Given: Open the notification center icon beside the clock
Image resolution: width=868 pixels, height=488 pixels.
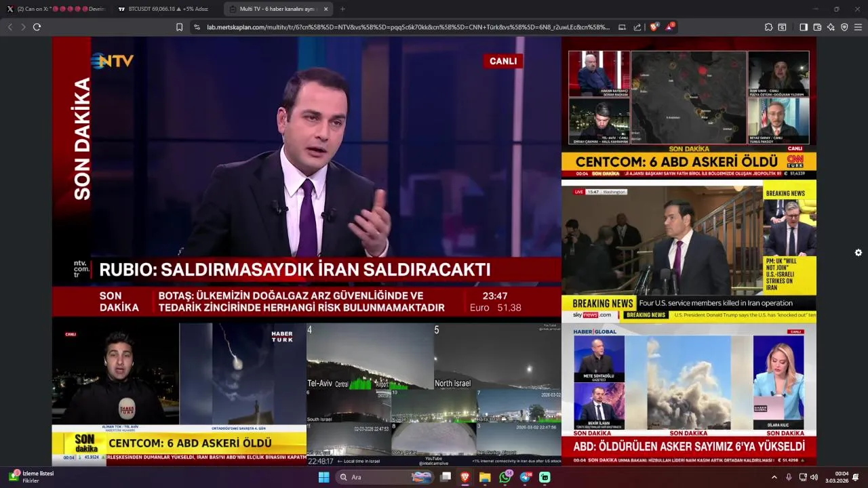Looking at the screenshot, I should [856, 477].
